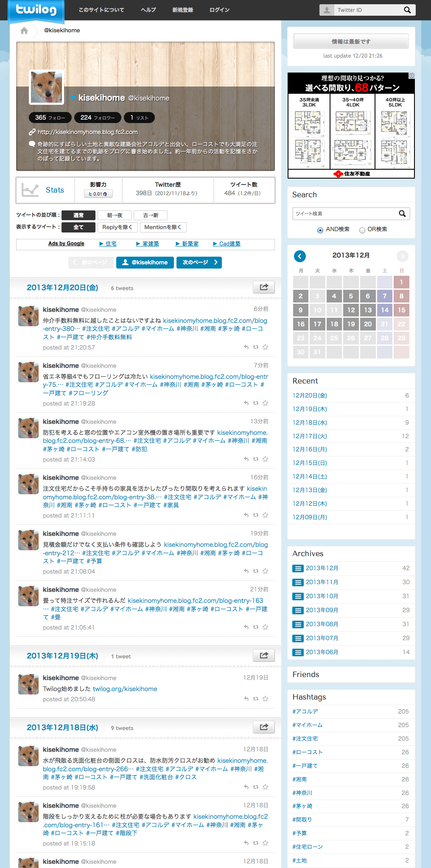Filter tweets with Replyを除く button

pyautogui.click(x=117, y=227)
